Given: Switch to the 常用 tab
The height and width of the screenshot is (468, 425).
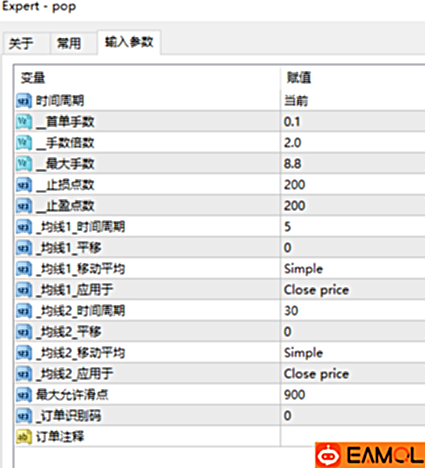Looking at the screenshot, I should tap(69, 43).
